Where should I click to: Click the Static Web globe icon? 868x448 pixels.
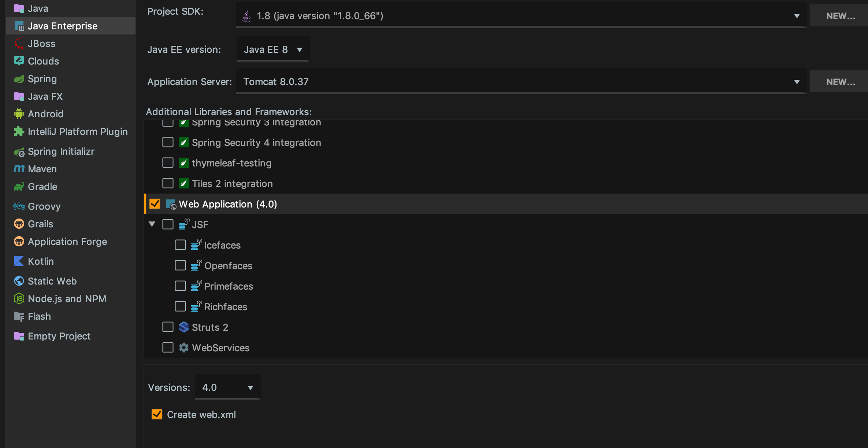(x=19, y=281)
